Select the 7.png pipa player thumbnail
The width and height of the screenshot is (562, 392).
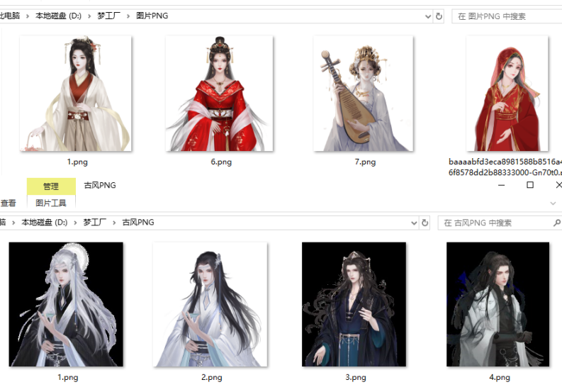coord(364,94)
